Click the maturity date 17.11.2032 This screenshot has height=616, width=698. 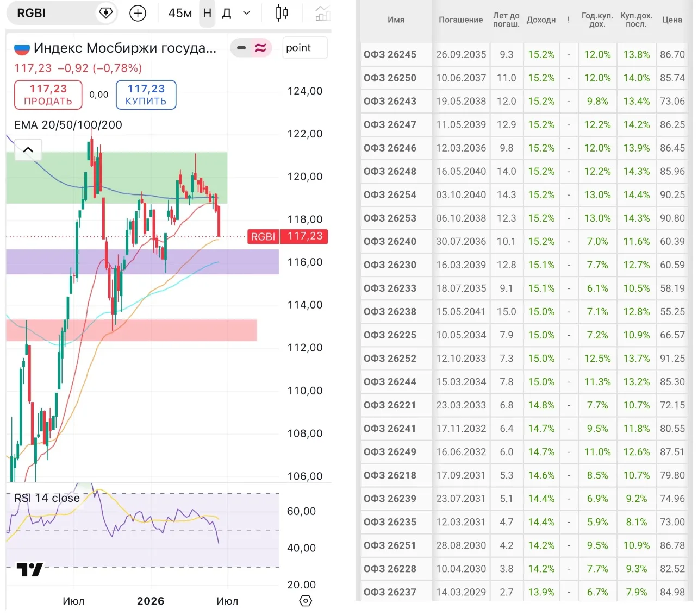pyautogui.click(x=461, y=429)
